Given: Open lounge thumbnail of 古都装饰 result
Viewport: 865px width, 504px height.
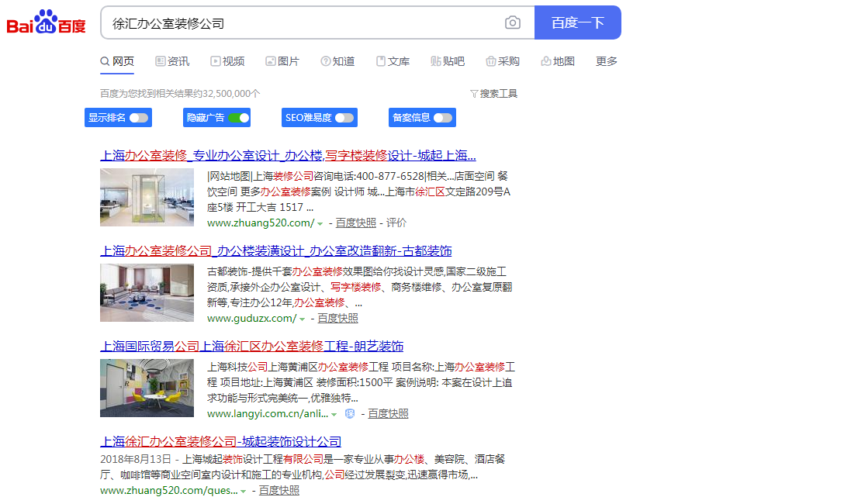Looking at the screenshot, I should pyautogui.click(x=147, y=293).
